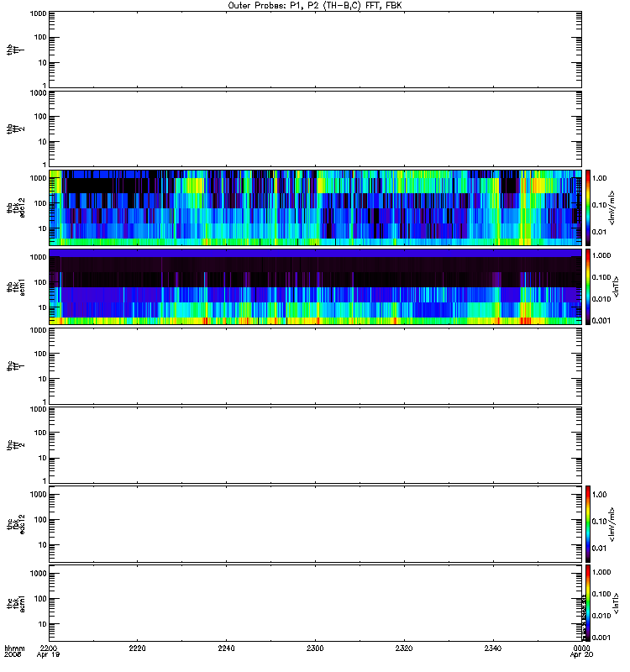Viewport: 630px width, 672px height.
Task: Select the thb fbk edc12 spectrogram panel
Action: (316, 207)
